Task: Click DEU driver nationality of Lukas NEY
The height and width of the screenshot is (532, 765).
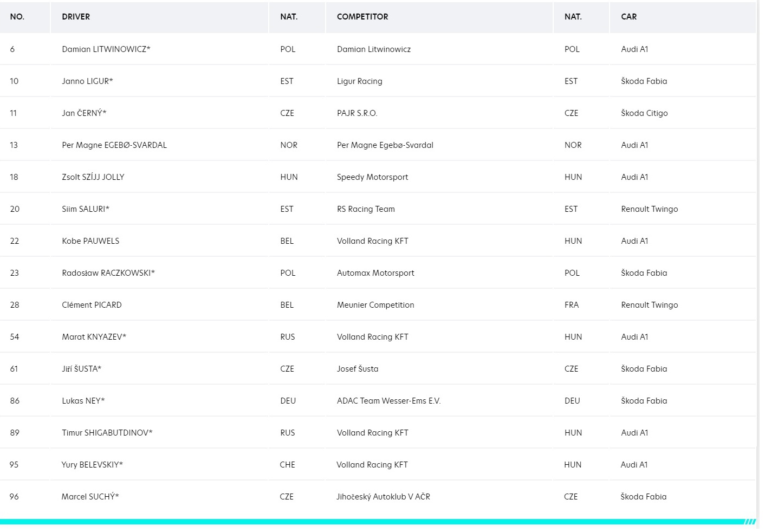Action: pyautogui.click(x=288, y=401)
